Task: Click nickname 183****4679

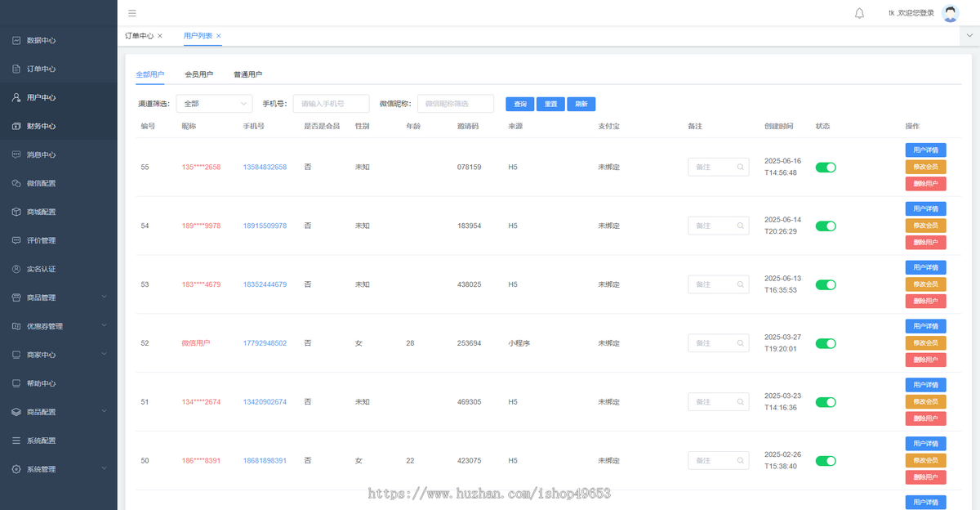Action: click(x=201, y=284)
